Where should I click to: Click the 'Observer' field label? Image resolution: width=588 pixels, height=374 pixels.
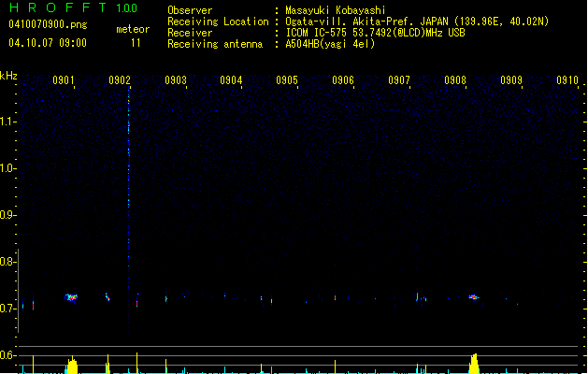(x=190, y=10)
